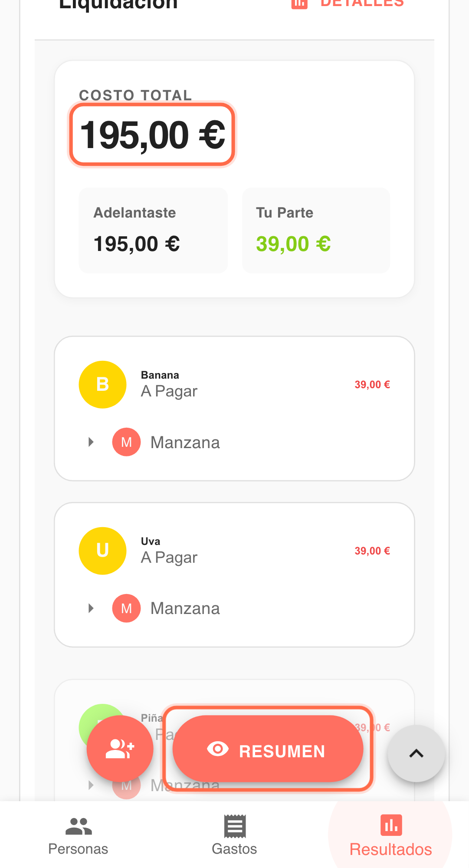Click the Gastos receipt icon
Screen dimensions: 469x868
click(235, 826)
